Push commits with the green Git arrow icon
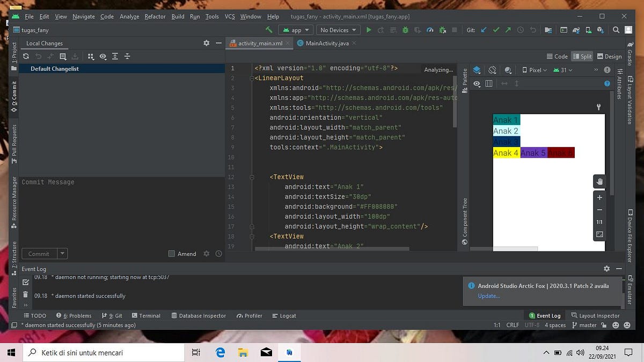 coord(507,30)
